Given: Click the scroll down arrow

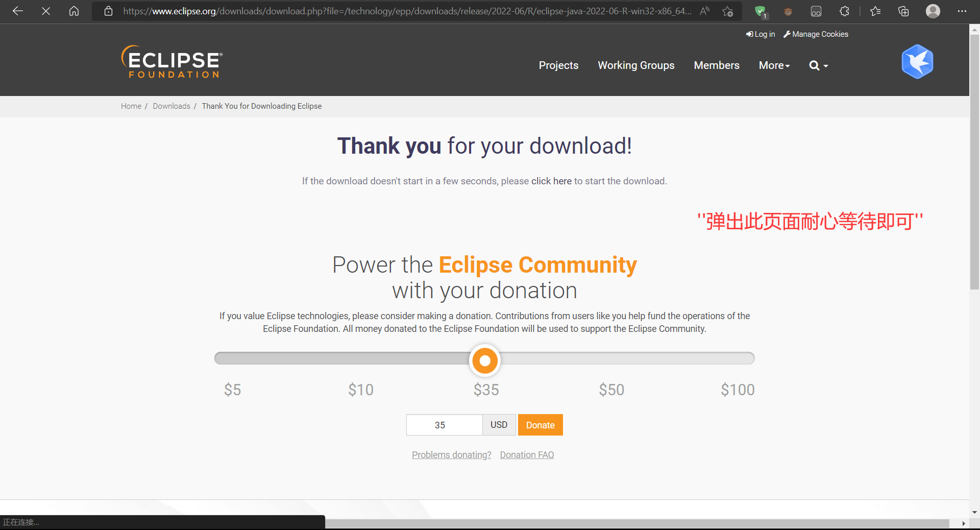Looking at the screenshot, I should (x=974, y=512).
